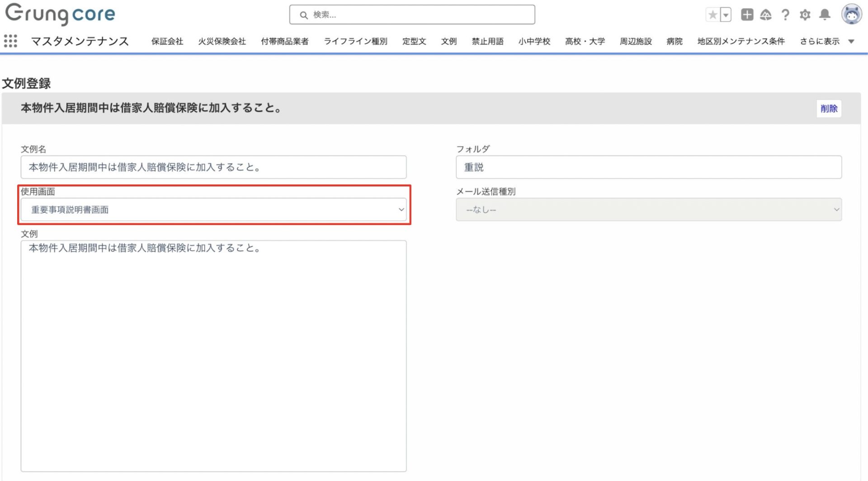Open the user profile avatar
This screenshot has width=868, height=481.
tap(851, 14)
